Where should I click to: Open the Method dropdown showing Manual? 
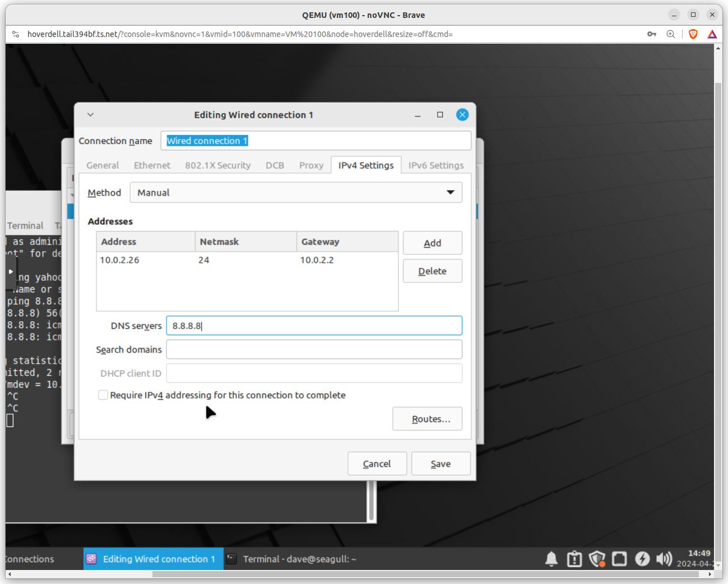pos(296,192)
